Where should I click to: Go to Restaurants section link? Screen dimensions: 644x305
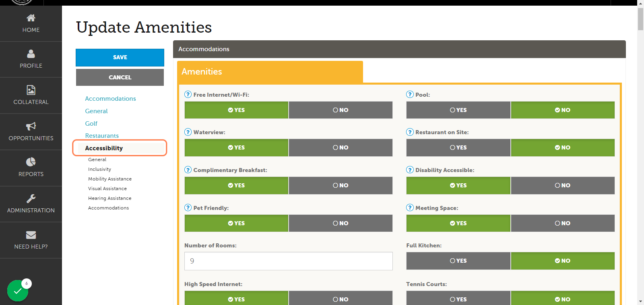coord(102,136)
